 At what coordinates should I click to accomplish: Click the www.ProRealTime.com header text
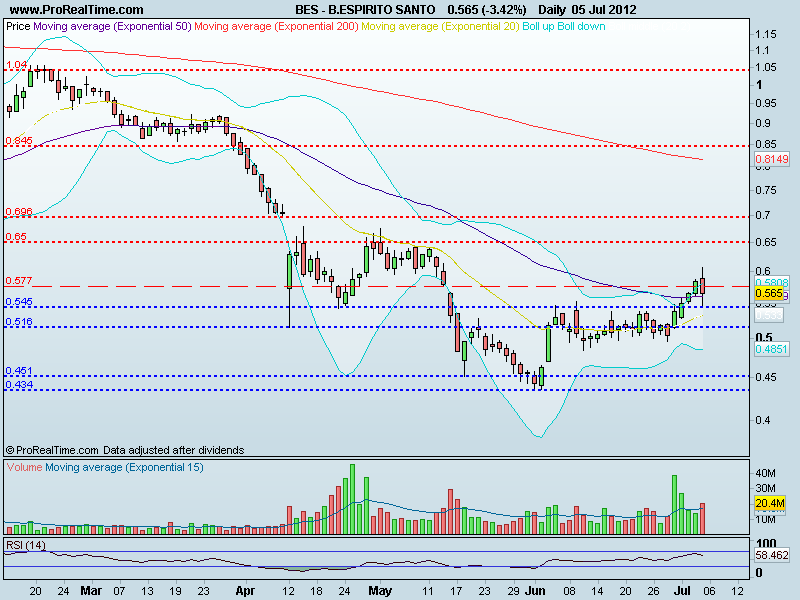click(x=77, y=10)
